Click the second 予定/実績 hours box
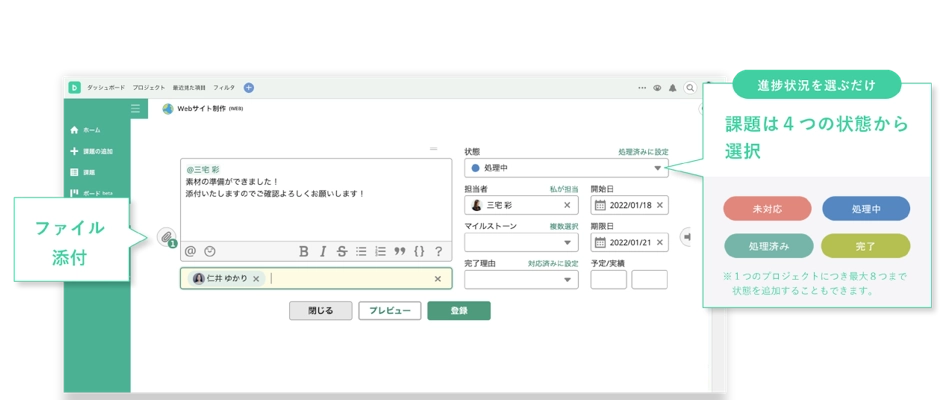943x400 pixels. [x=650, y=280]
